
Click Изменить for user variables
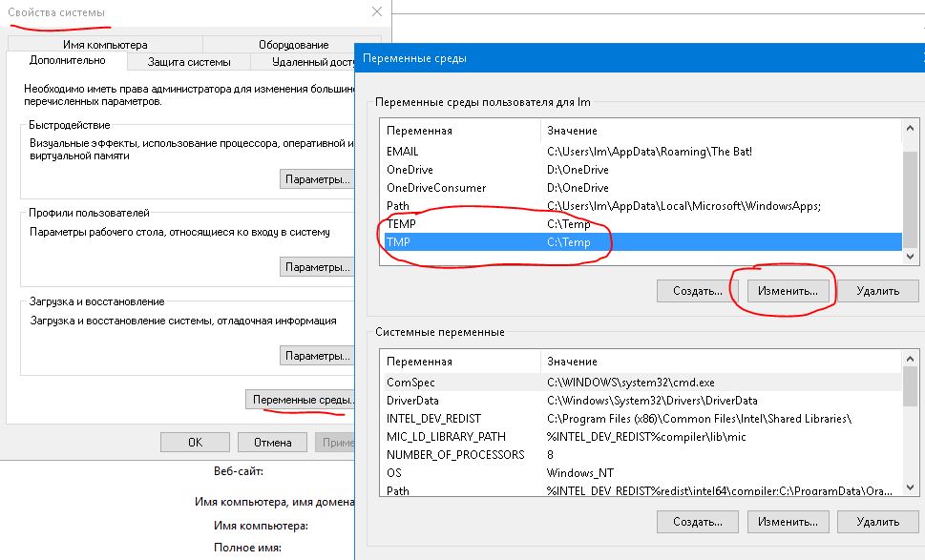pyautogui.click(x=788, y=291)
